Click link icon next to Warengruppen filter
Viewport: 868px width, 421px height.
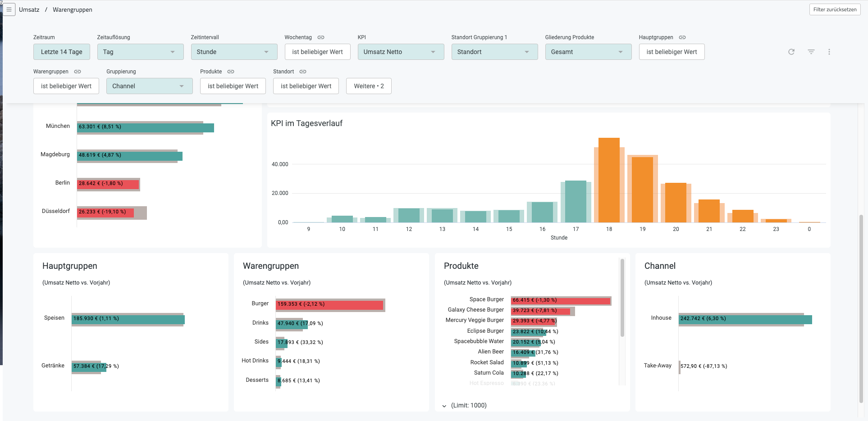78,72
